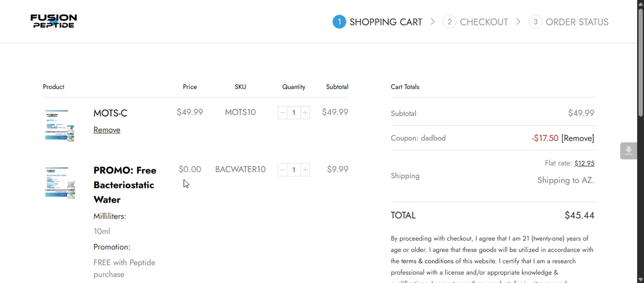Open the Bacteriostatic Water product thumbnail

(x=60, y=183)
